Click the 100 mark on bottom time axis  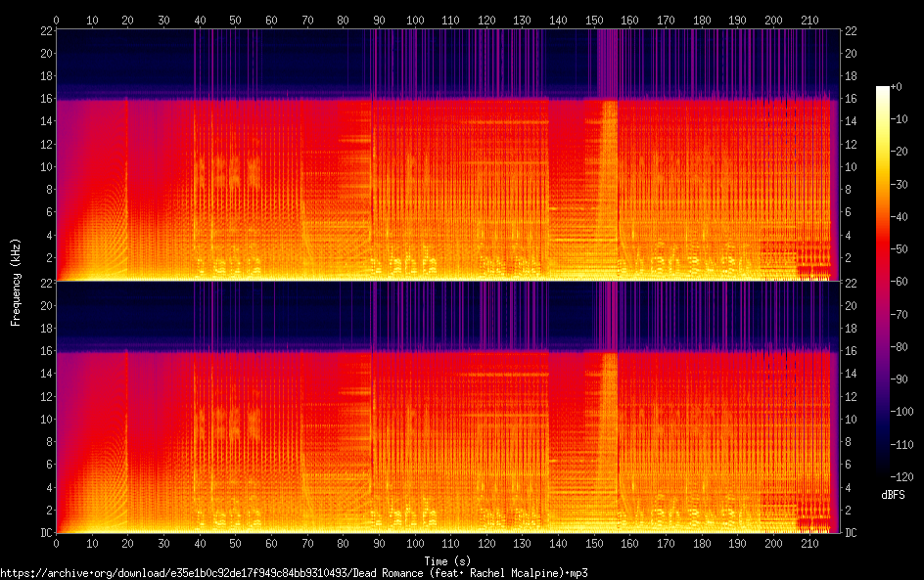coord(415,544)
